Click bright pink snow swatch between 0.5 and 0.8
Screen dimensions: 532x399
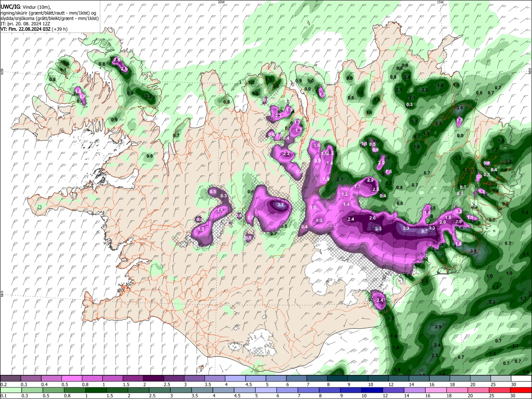[x=72, y=379]
